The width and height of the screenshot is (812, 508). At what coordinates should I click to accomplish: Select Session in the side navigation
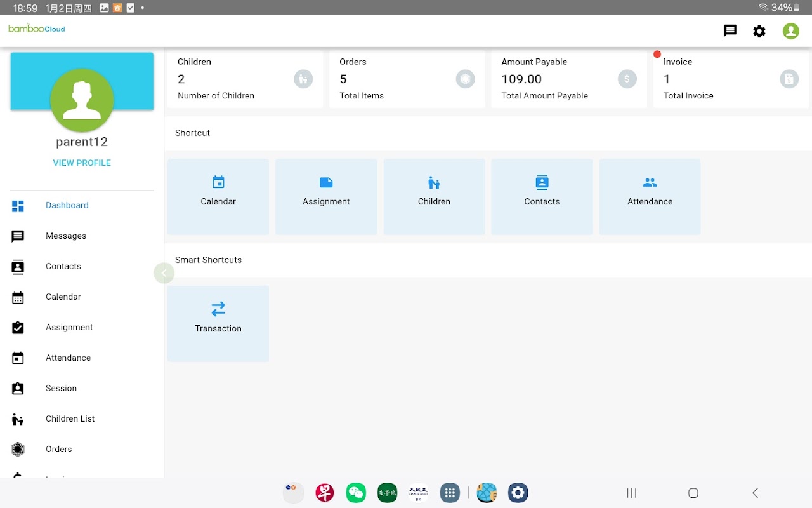pos(61,388)
